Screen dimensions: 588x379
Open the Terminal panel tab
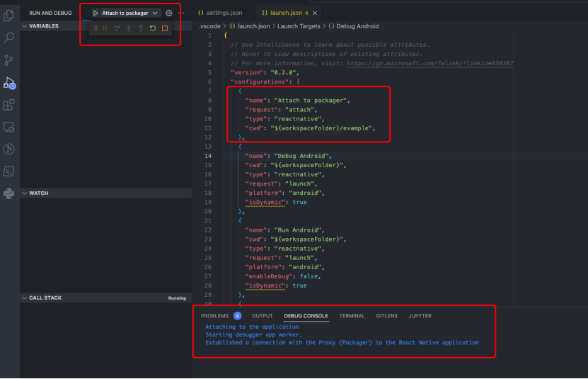[x=352, y=316]
